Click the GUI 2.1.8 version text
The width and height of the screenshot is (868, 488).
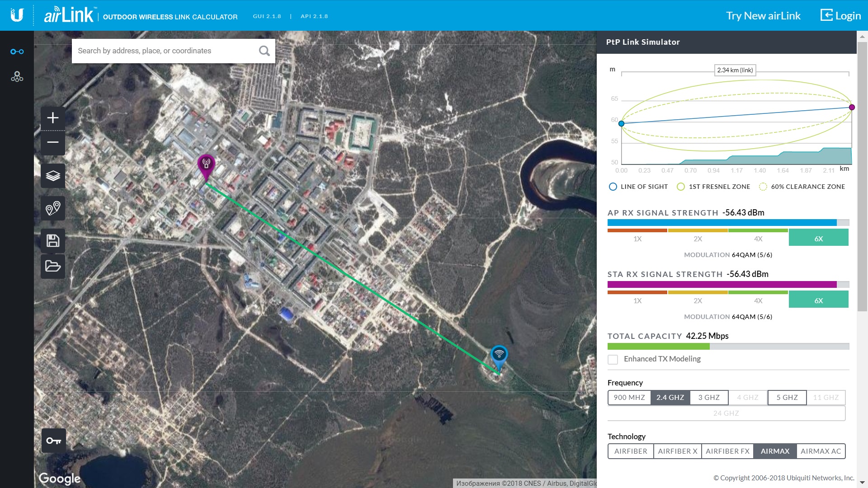tap(267, 16)
